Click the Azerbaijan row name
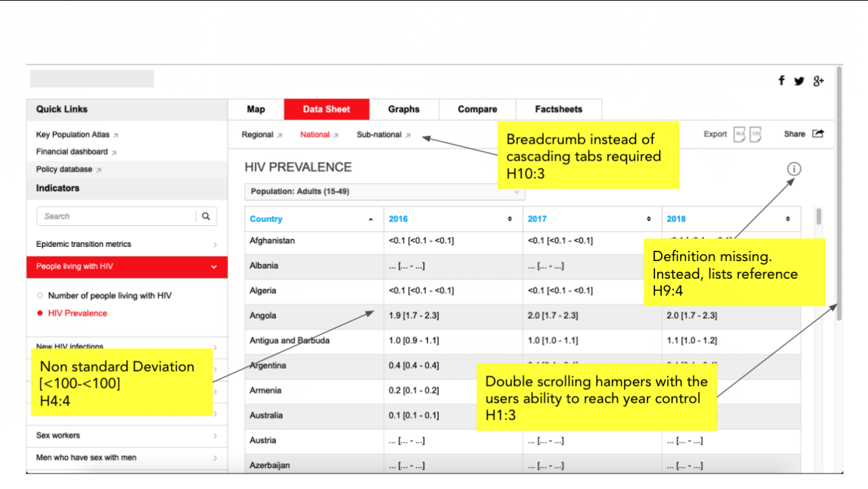The width and height of the screenshot is (868, 489). click(x=269, y=465)
